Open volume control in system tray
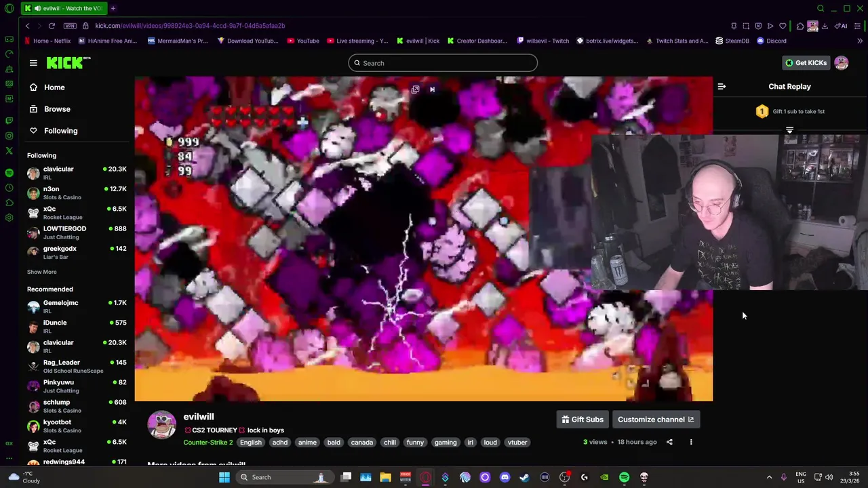Image resolution: width=868 pixels, height=488 pixels. coord(829,477)
